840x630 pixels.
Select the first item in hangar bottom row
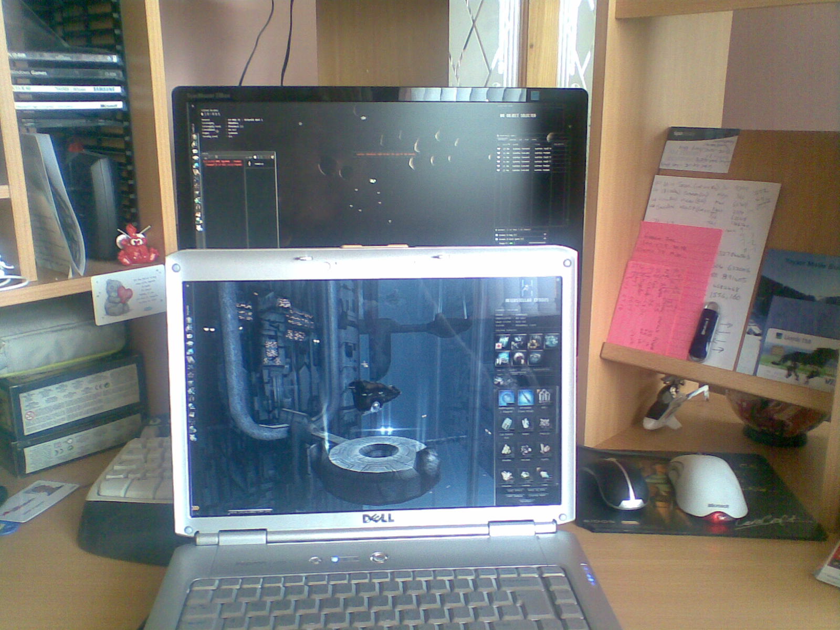coord(507,476)
